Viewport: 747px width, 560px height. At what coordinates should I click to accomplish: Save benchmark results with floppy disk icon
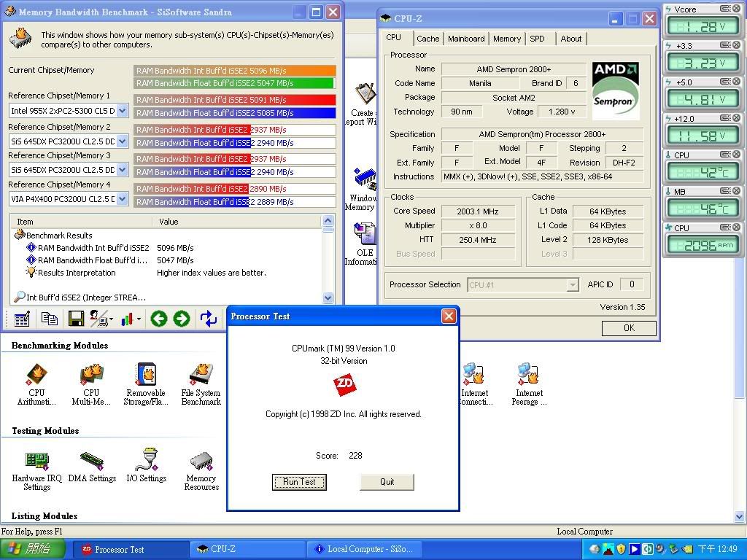tap(76, 319)
